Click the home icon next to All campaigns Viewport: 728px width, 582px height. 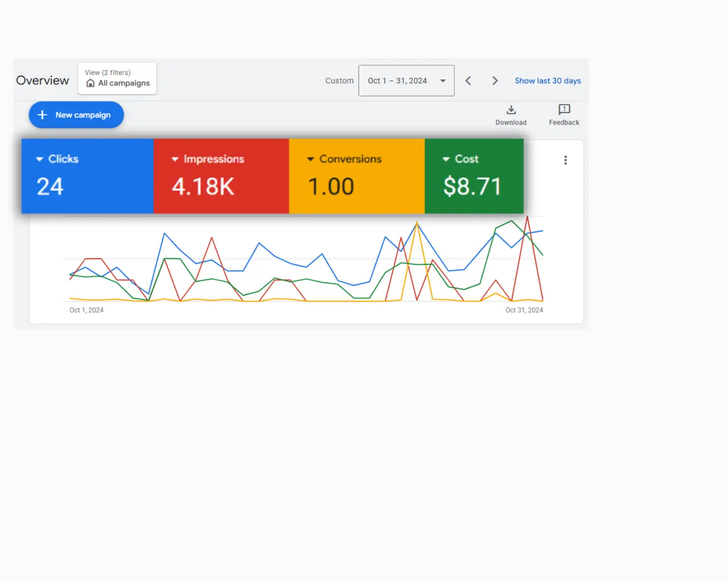(x=91, y=83)
